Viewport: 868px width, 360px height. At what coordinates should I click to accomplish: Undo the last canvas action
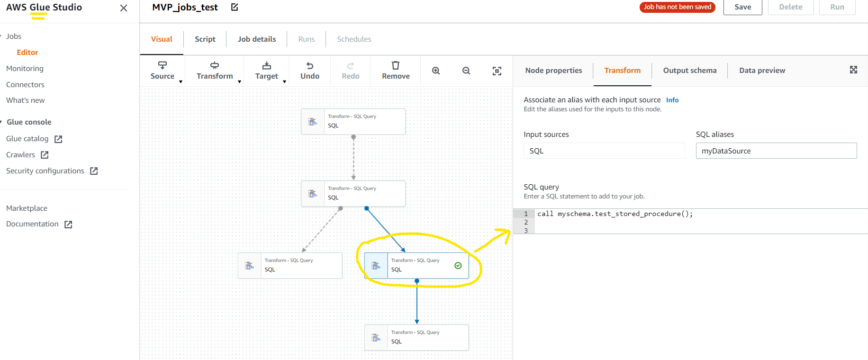tap(310, 71)
